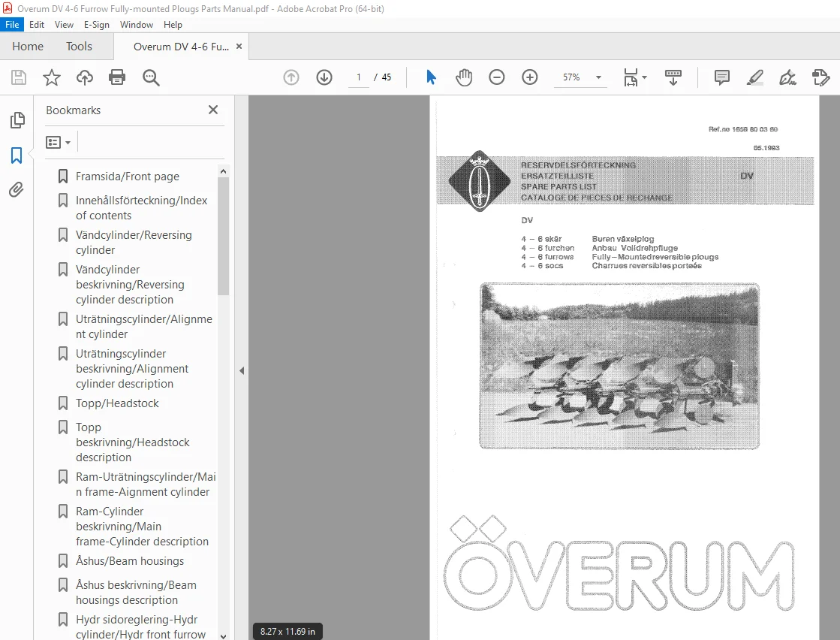Activate the Hand pan tool
The image size is (840, 640).
coord(464,77)
